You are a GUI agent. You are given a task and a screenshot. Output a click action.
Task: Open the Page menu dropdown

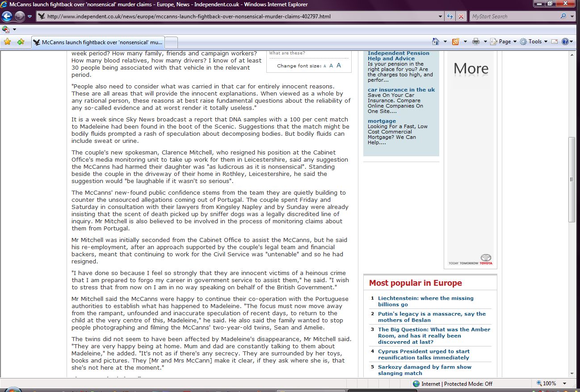[504, 42]
